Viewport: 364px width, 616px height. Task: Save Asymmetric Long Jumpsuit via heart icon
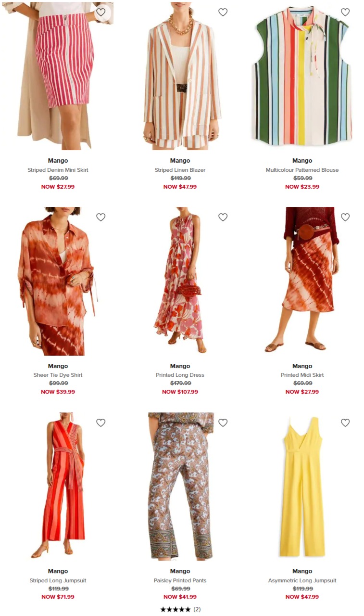(x=345, y=423)
